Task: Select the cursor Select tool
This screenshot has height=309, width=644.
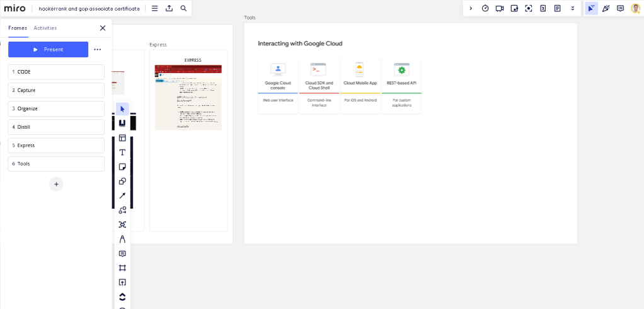Action: point(122,109)
